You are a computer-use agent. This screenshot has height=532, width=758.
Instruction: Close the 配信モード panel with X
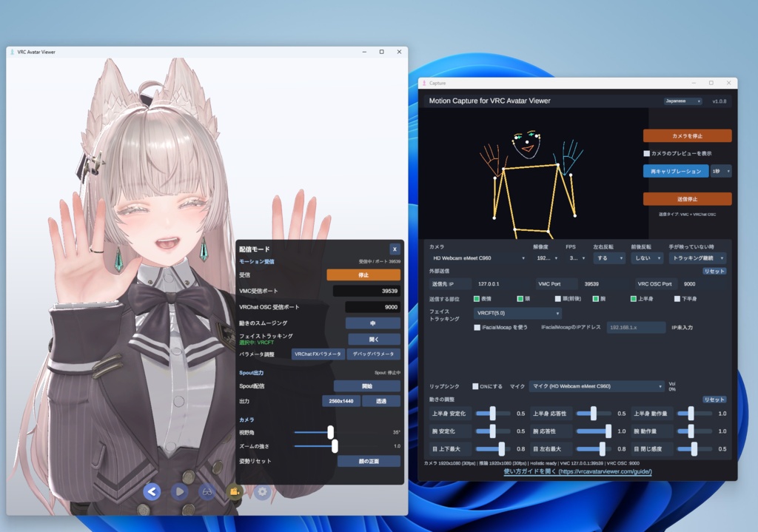tap(395, 249)
